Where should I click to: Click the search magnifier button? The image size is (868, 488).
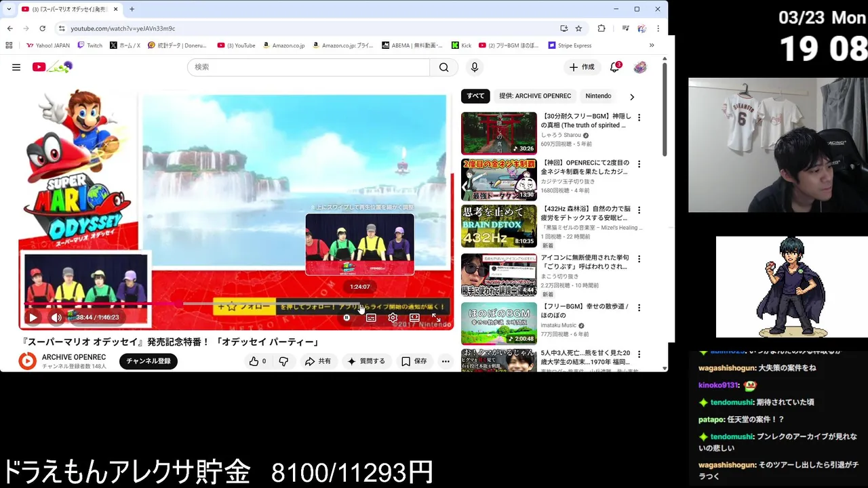point(443,67)
